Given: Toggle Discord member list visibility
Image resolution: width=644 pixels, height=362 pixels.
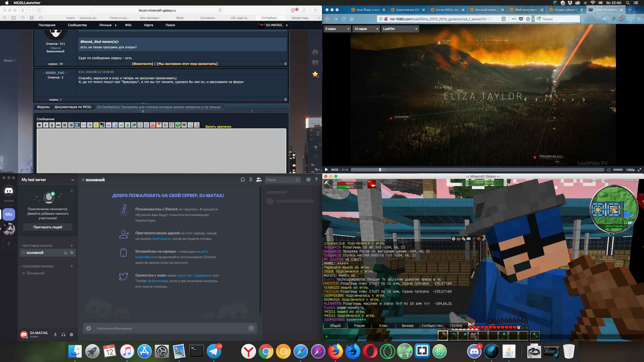Looking at the screenshot, I should tap(259, 179).
